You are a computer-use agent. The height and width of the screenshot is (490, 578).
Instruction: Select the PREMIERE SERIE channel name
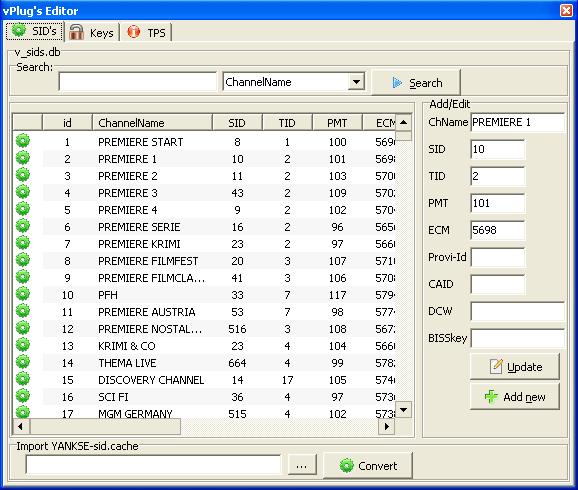139,227
